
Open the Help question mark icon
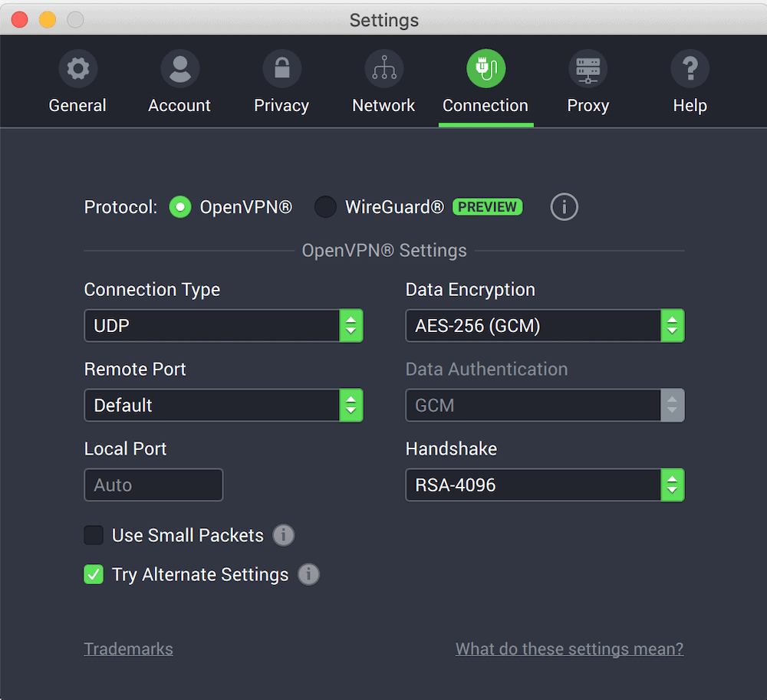coord(690,70)
